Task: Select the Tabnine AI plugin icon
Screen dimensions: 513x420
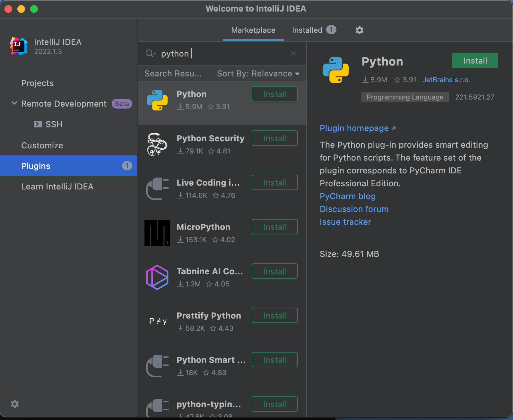Action: 157,277
